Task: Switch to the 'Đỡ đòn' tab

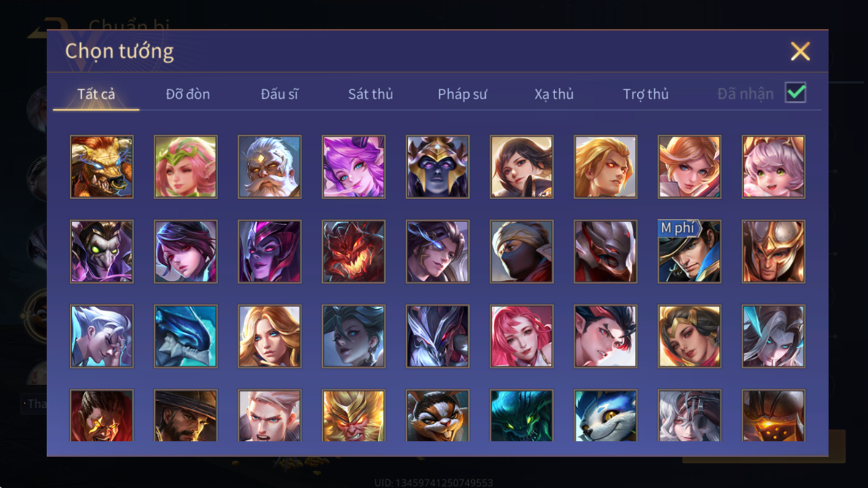Action: click(188, 94)
